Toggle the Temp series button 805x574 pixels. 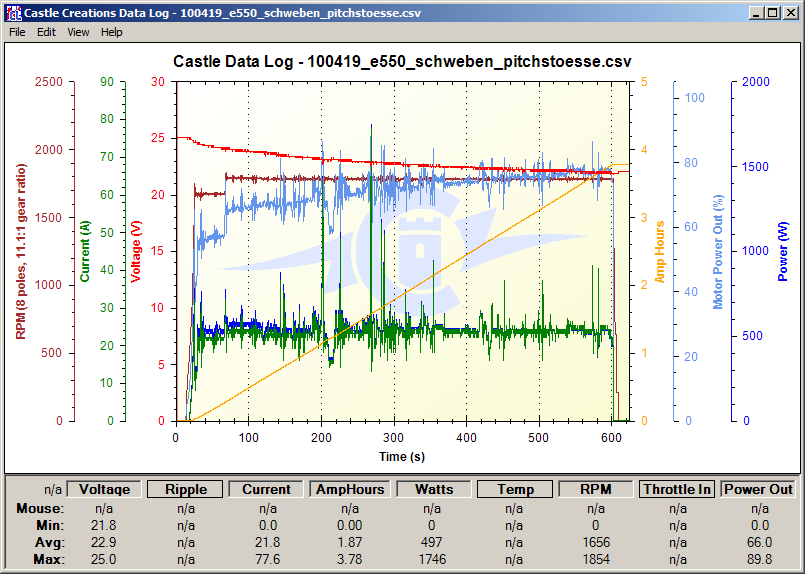(515, 489)
